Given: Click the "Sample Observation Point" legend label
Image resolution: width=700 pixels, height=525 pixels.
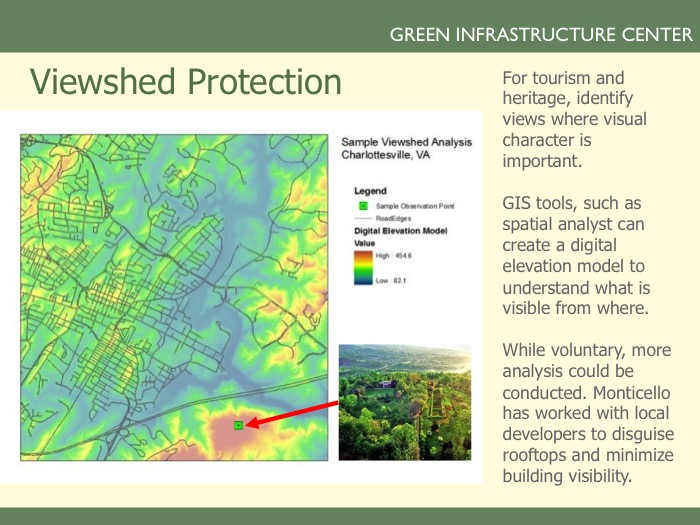Looking at the screenshot, I should (x=414, y=205).
